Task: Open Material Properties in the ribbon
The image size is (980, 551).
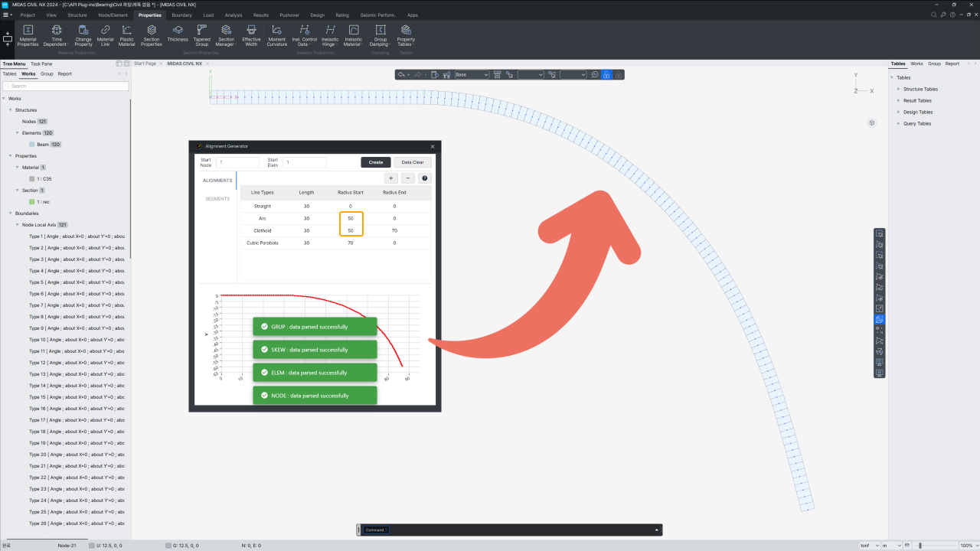Action: click(x=28, y=34)
